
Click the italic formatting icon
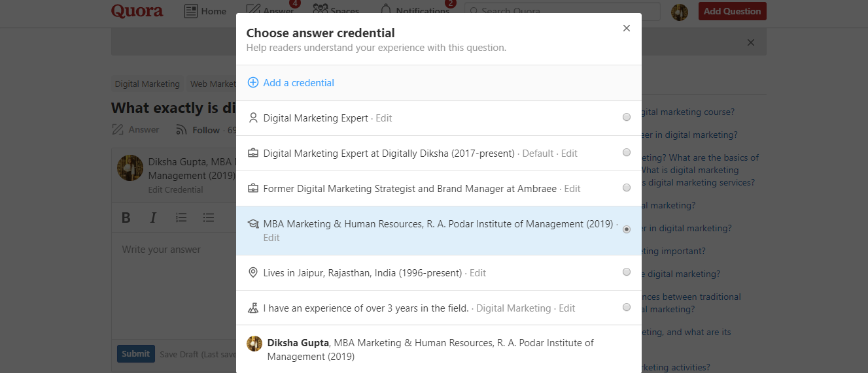coord(153,218)
